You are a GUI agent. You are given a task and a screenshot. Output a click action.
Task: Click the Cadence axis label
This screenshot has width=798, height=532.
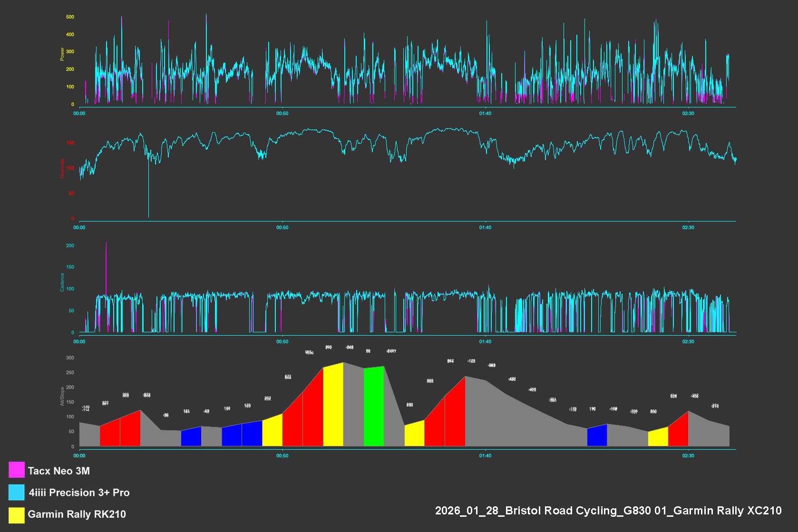(x=62, y=282)
